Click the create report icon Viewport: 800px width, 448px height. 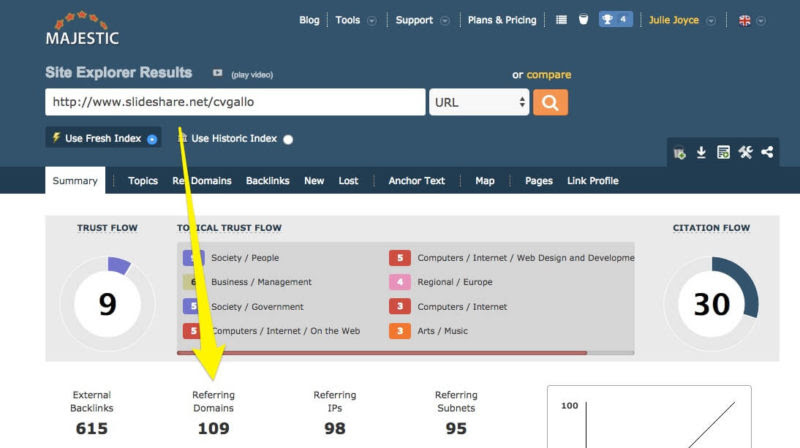point(723,152)
